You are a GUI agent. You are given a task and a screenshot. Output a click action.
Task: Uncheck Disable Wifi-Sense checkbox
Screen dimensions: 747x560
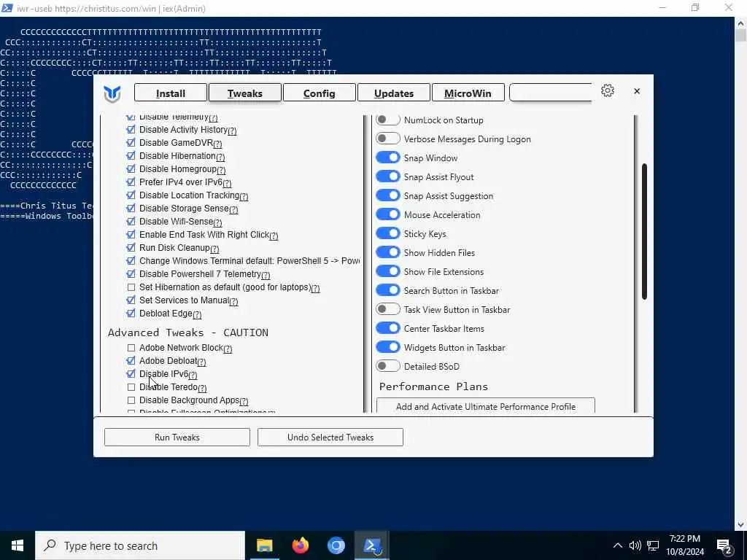click(x=131, y=222)
